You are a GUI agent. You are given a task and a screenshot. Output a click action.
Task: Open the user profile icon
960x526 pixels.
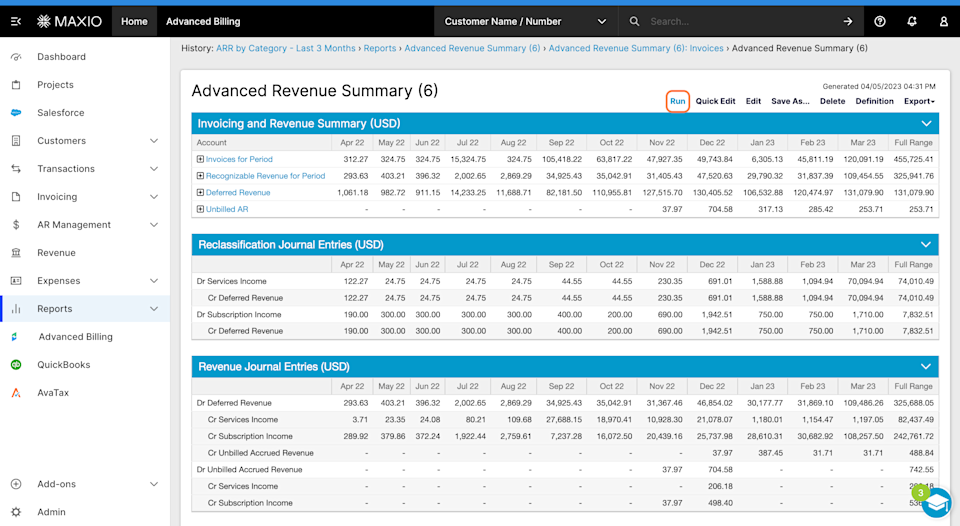[x=943, y=21]
